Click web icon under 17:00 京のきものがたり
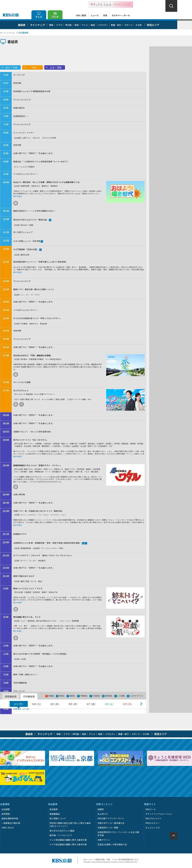The image size is (192, 868). pos(16,374)
